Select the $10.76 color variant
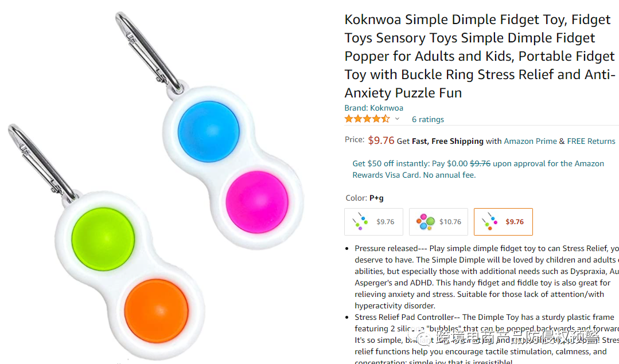The width and height of the screenshot is (619, 364). click(438, 222)
